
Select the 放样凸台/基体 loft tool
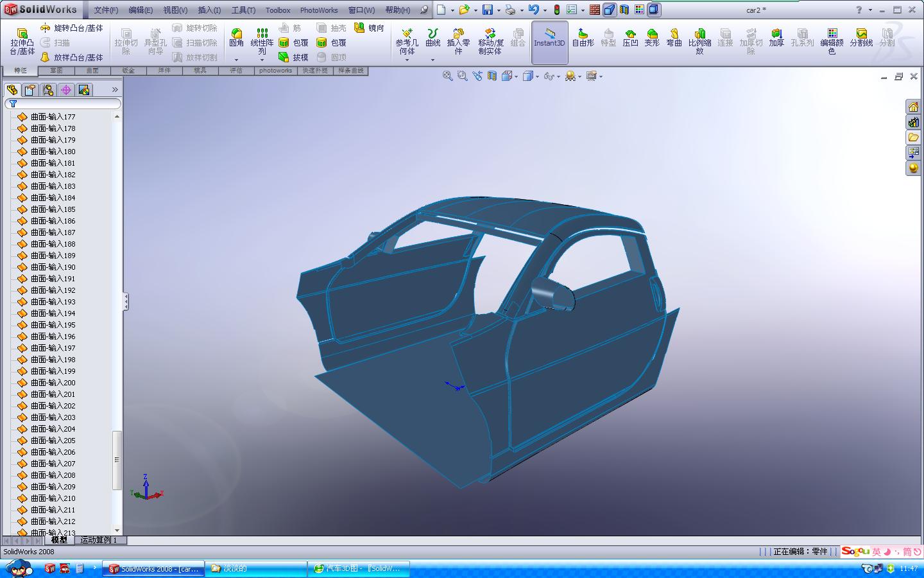[71, 57]
